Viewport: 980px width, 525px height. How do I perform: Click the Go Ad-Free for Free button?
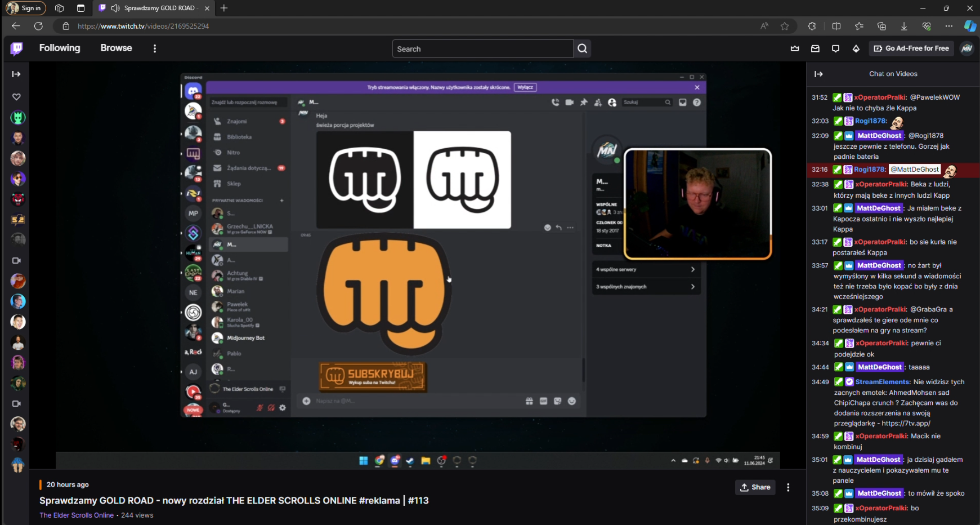(911, 48)
